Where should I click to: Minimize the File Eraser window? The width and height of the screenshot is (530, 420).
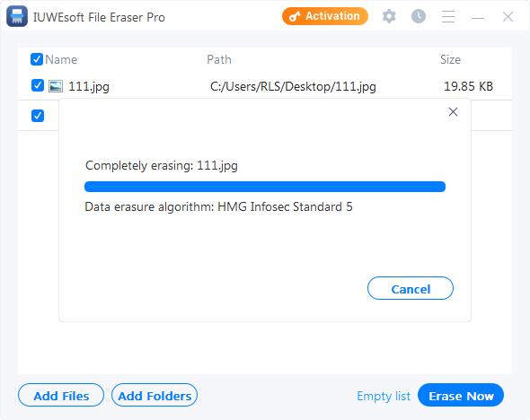tap(478, 17)
